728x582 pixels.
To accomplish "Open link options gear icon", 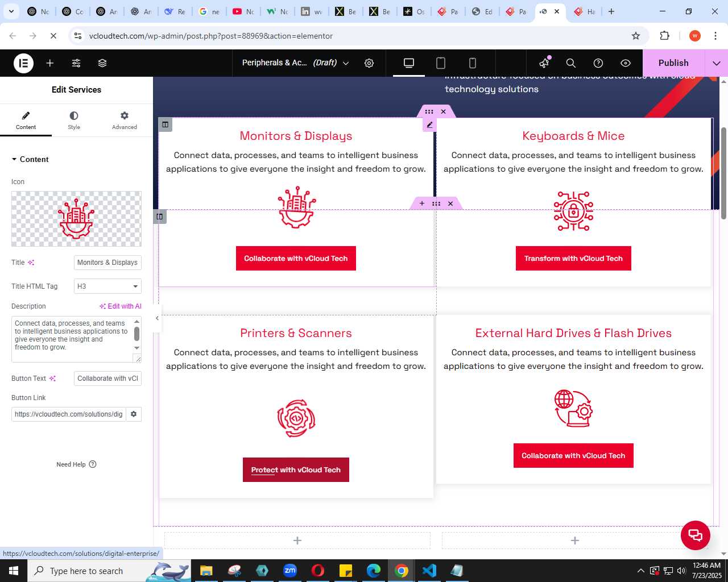I will tap(134, 414).
